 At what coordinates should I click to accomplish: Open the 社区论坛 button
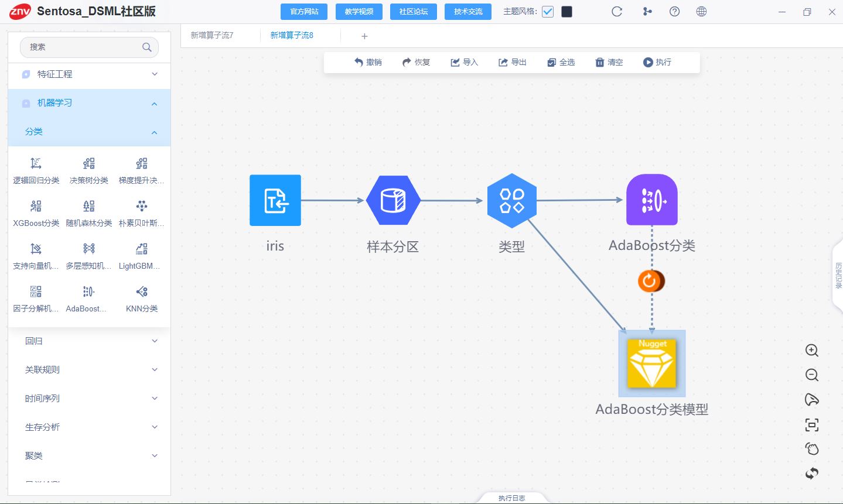414,12
